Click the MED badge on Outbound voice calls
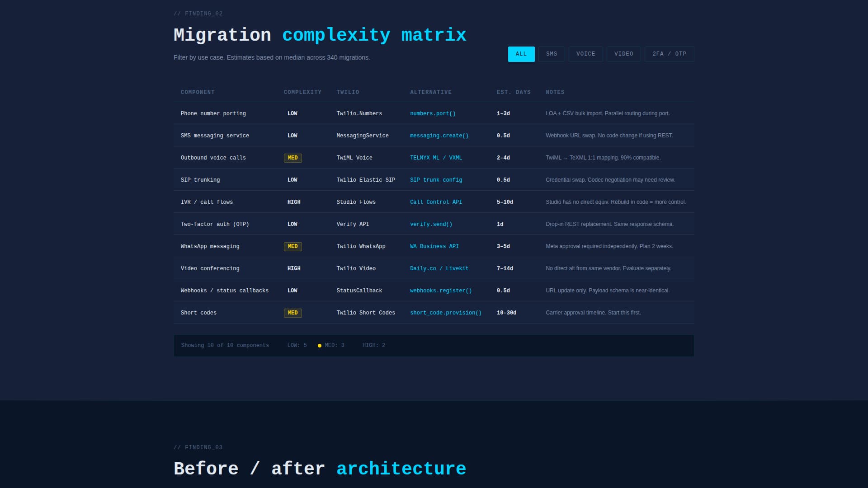The width and height of the screenshot is (868, 488). (x=292, y=158)
